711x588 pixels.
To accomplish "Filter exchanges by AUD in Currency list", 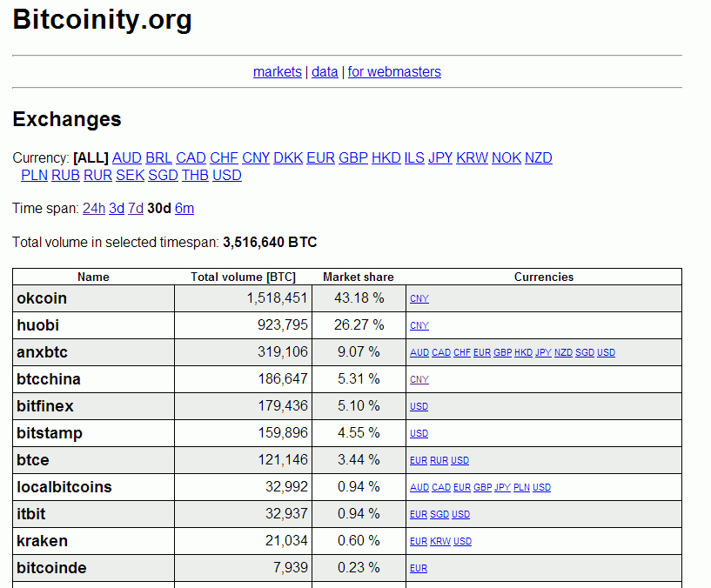I will click(126, 157).
